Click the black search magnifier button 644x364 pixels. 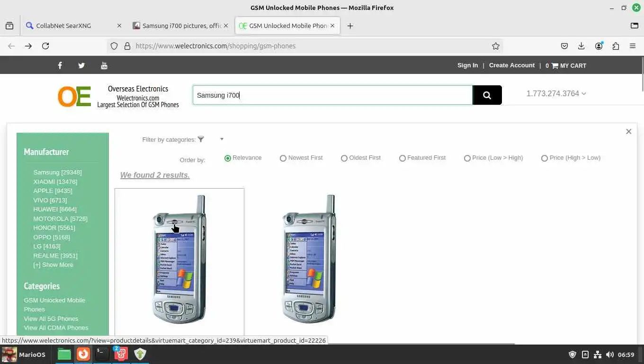487,95
